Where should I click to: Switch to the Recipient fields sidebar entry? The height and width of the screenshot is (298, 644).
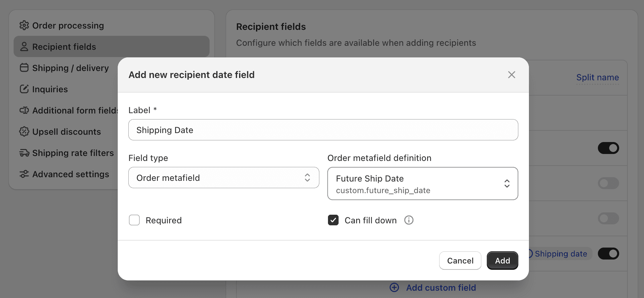(64, 46)
